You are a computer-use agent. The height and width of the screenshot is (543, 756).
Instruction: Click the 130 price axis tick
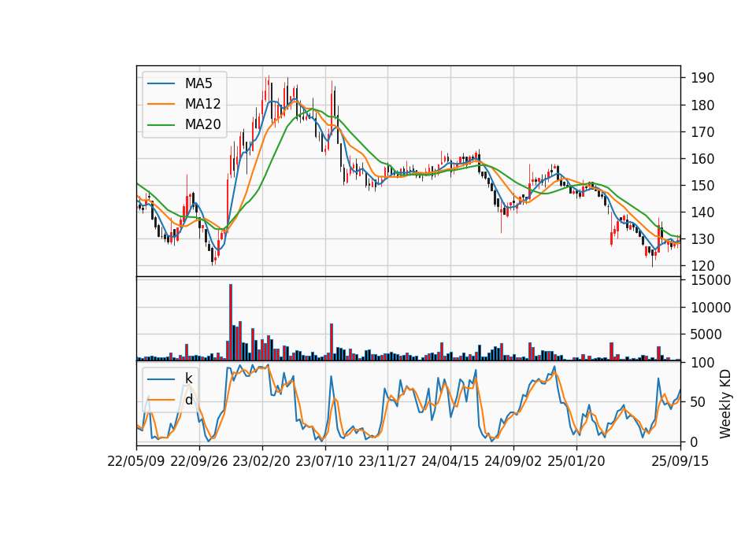pyautogui.click(x=702, y=239)
